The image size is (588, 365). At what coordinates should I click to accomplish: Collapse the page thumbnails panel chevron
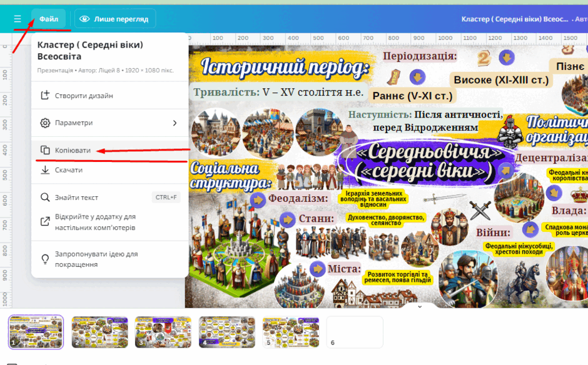(420, 306)
